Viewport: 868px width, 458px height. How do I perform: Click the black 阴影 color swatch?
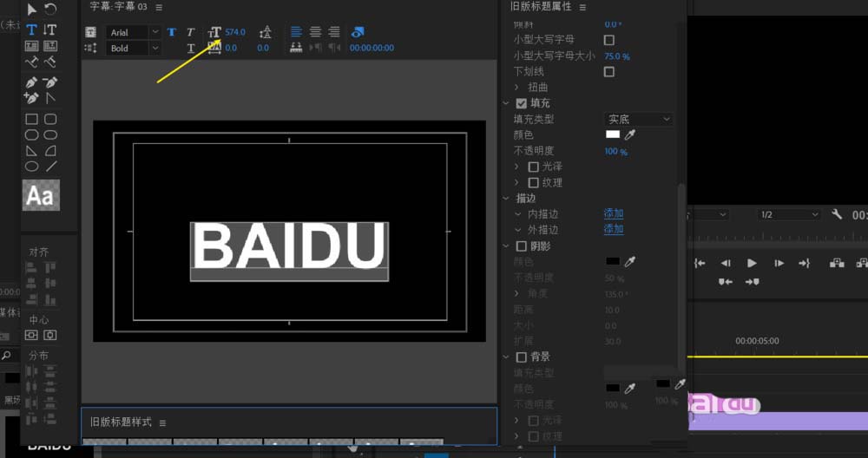coord(613,262)
